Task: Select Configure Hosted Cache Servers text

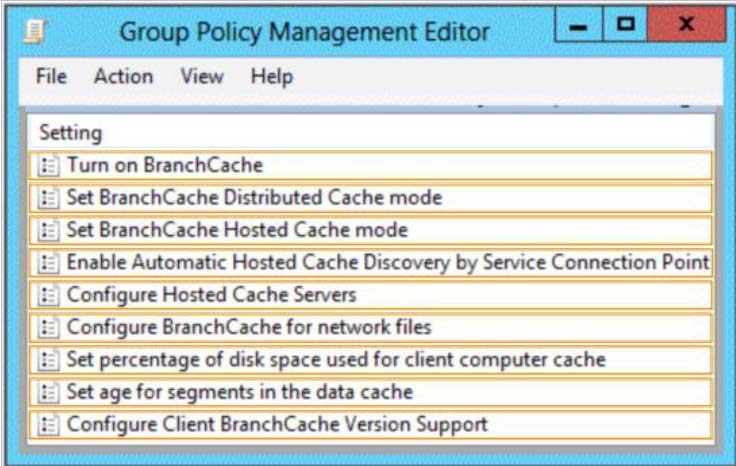Action: pos(211,295)
